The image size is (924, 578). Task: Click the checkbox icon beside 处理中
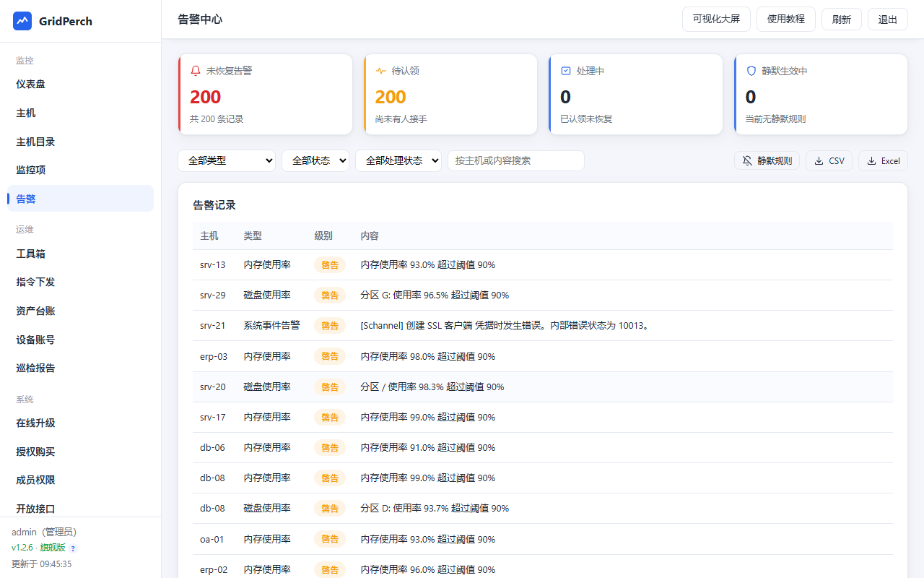(566, 71)
